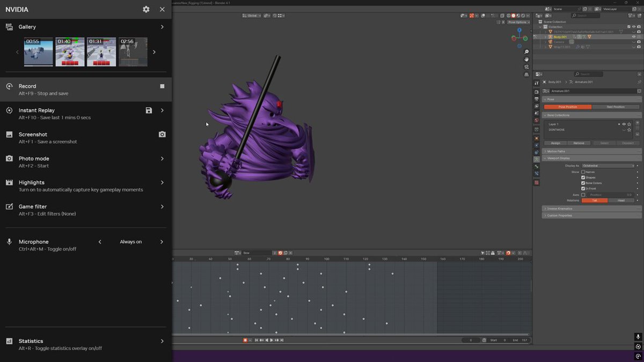Expand Custom Properties panel
The image size is (644, 362).
coord(592,216)
